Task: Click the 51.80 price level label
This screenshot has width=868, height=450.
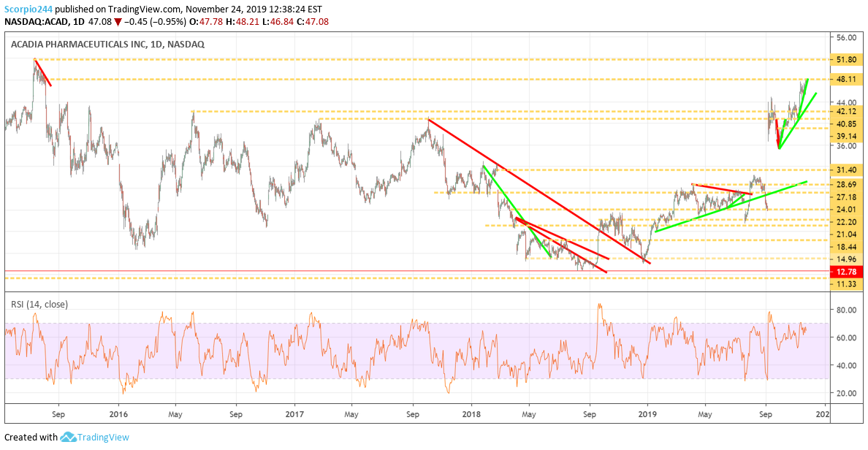Action: click(x=846, y=59)
